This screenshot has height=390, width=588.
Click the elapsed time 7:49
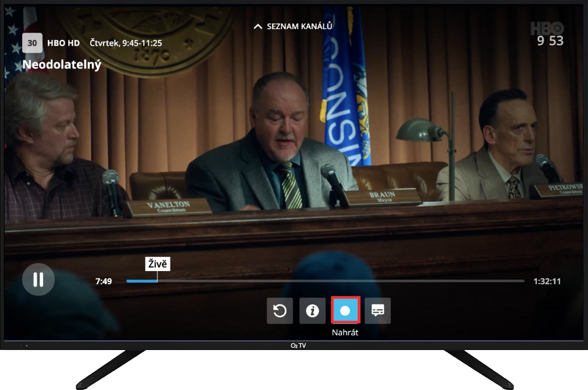pyautogui.click(x=104, y=281)
